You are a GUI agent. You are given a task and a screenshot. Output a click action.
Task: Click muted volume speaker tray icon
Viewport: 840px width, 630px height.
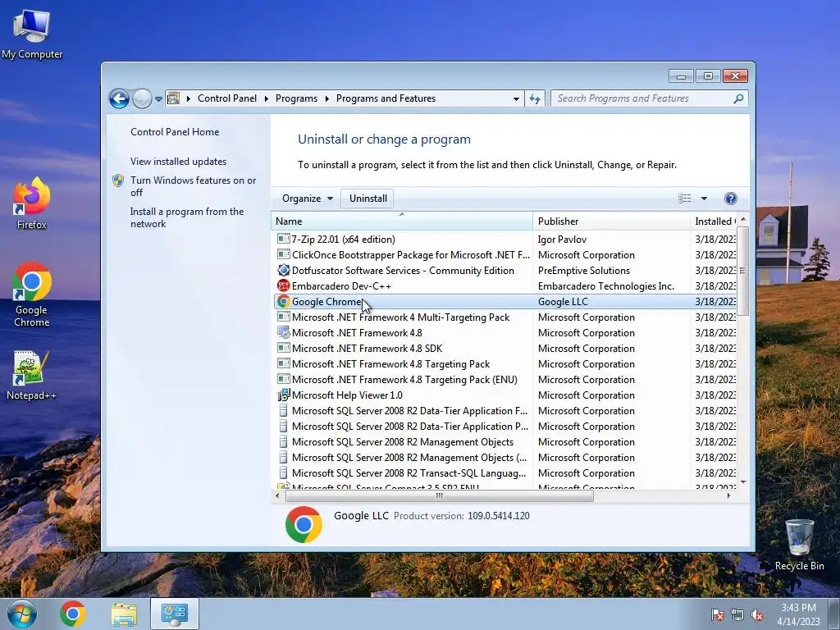click(757, 614)
